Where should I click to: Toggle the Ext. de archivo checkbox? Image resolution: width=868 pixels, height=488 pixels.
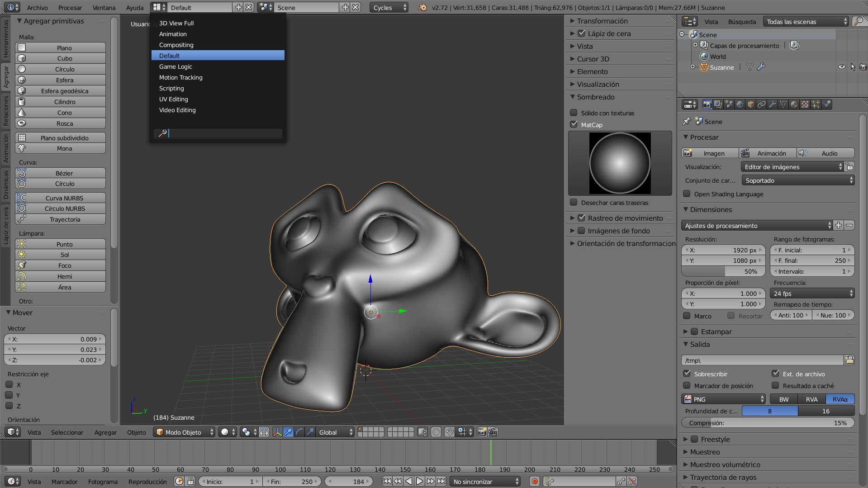click(x=775, y=374)
